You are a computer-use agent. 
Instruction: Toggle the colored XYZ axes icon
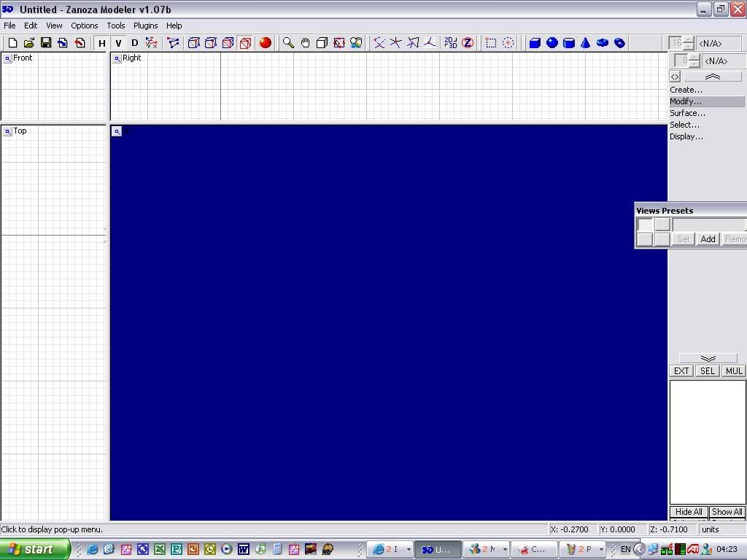pyautogui.click(x=152, y=43)
